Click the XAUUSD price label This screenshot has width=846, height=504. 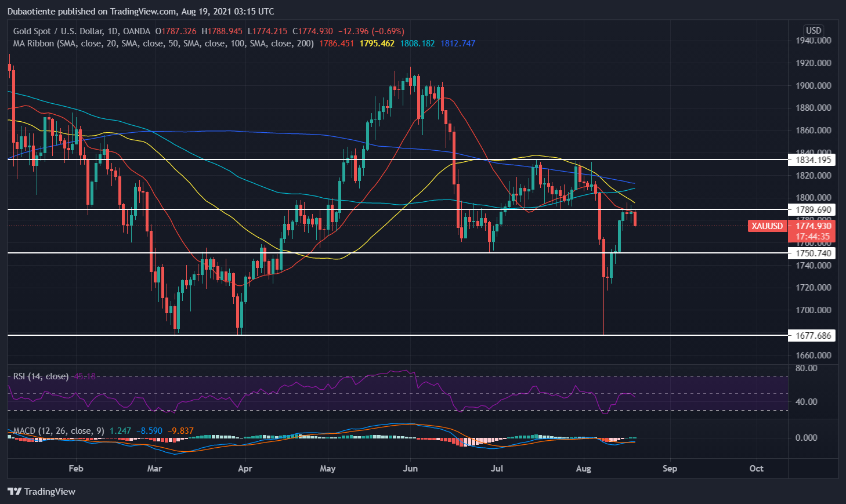(x=767, y=226)
